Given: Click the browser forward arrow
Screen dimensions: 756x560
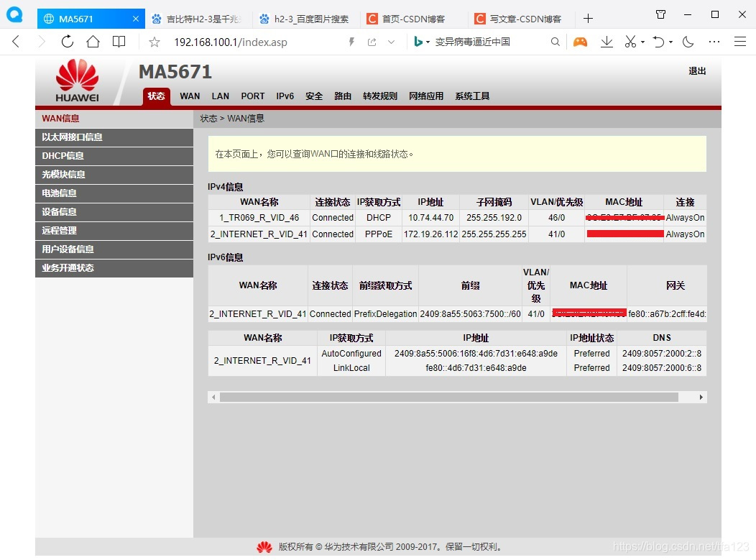Looking at the screenshot, I should tap(42, 42).
